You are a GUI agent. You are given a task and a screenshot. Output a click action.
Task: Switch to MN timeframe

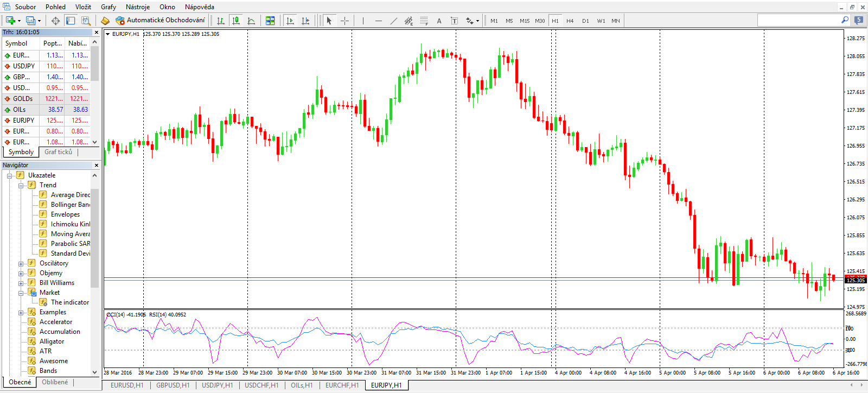coord(616,21)
